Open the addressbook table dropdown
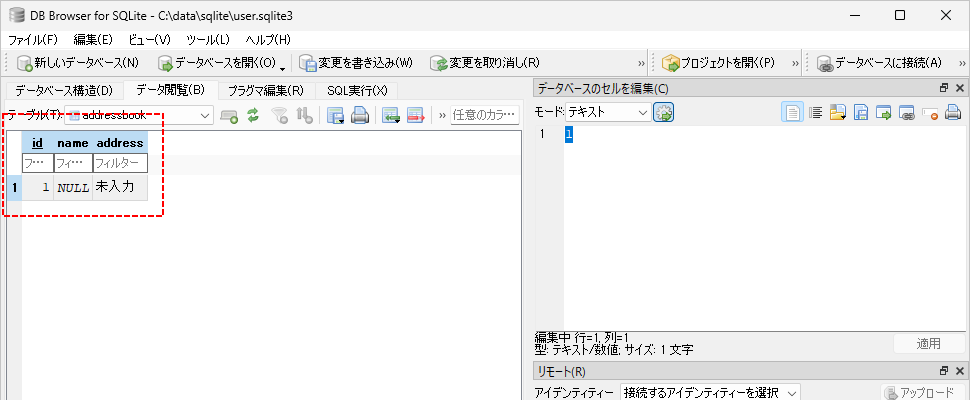The width and height of the screenshot is (970, 400). pyautogui.click(x=139, y=115)
